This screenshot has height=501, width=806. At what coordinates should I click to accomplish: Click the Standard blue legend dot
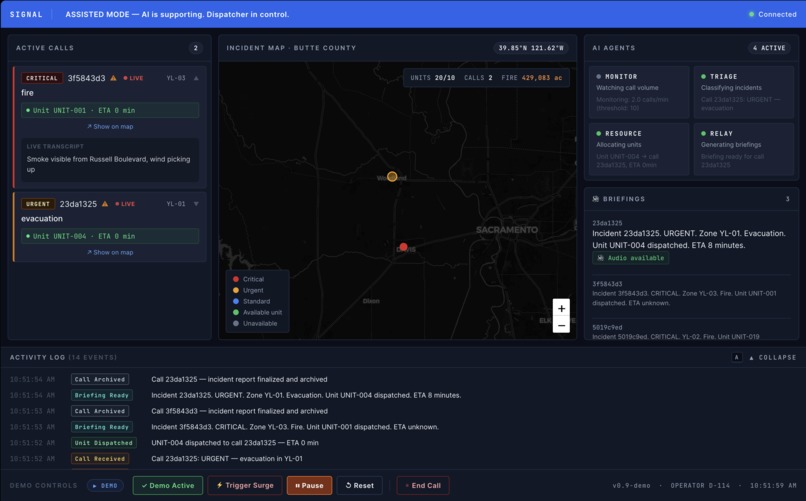pos(236,301)
